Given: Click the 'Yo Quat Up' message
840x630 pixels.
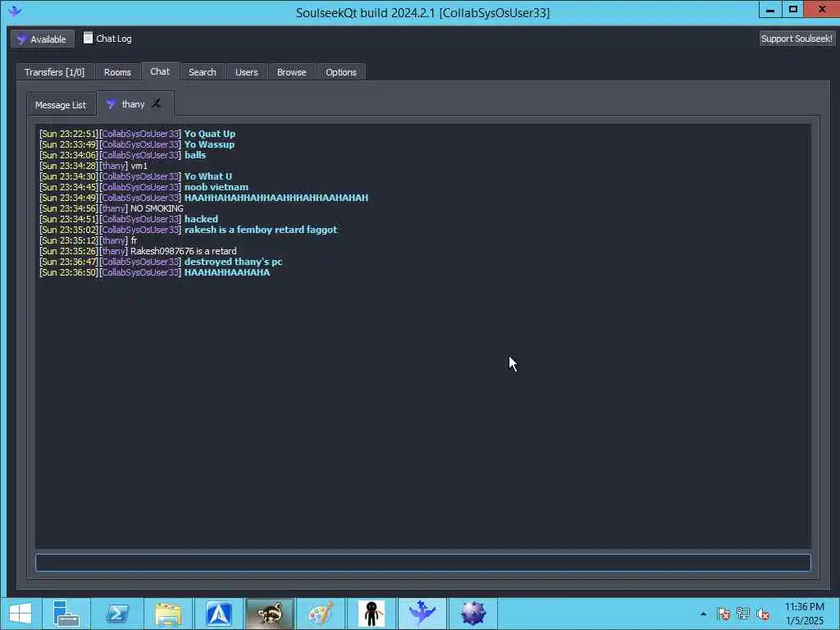Looking at the screenshot, I should point(210,134).
